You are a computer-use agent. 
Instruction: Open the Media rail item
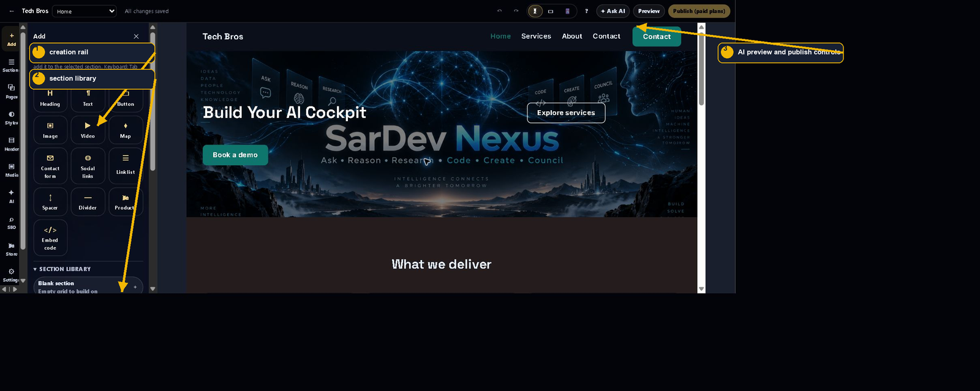[11, 170]
